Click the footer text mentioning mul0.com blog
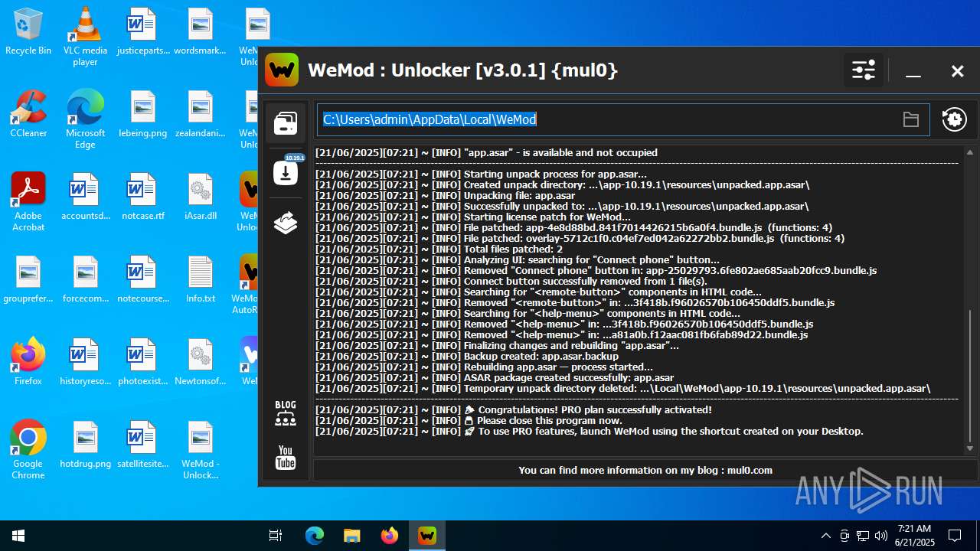Screen dimensions: 980x551 tap(645, 470)
